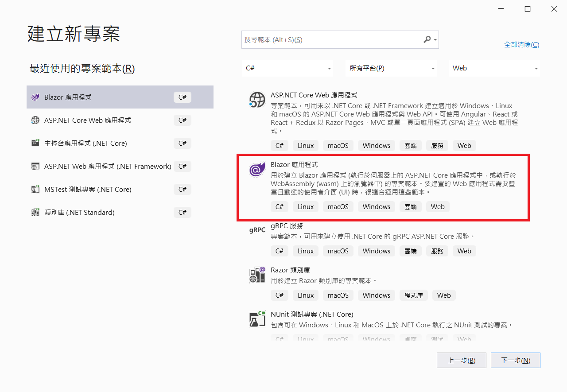Click 雲端 tag under Blazor 應用程式 template
Image resolution: width=567 pixels, height=392 pixels.
pos(411,206)
